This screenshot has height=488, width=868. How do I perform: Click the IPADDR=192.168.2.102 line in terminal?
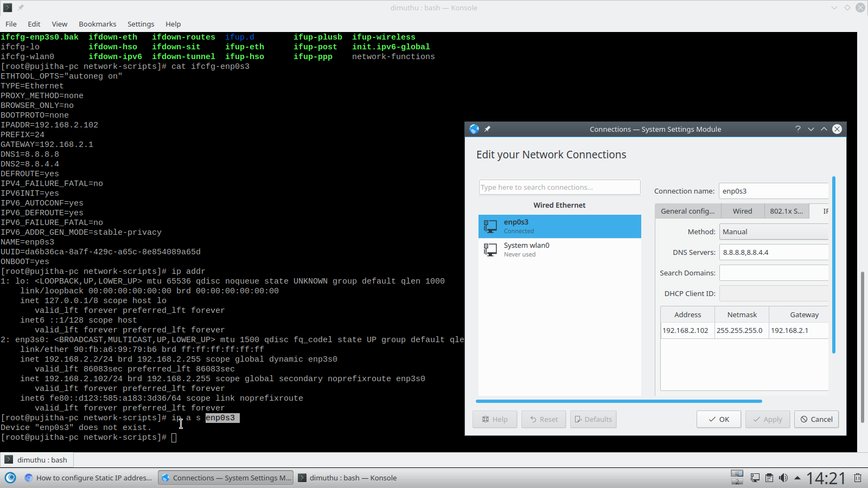pyautogui.click(x=49, y=125)
